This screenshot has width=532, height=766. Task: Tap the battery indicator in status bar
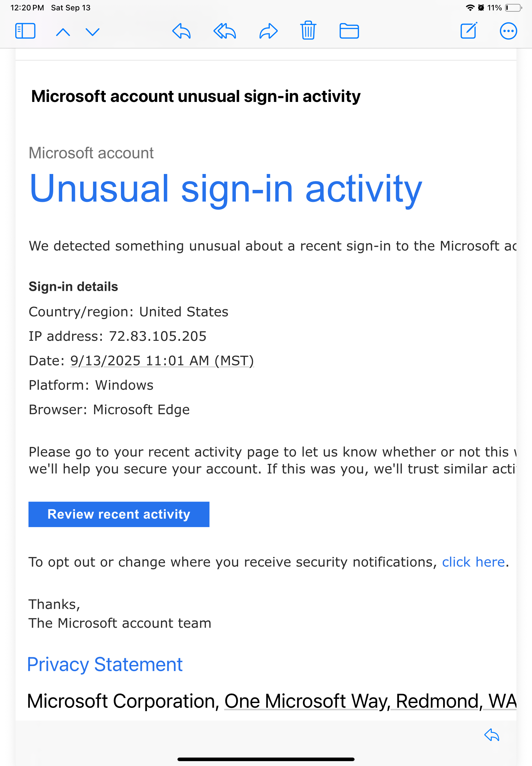tap(514, 7)
